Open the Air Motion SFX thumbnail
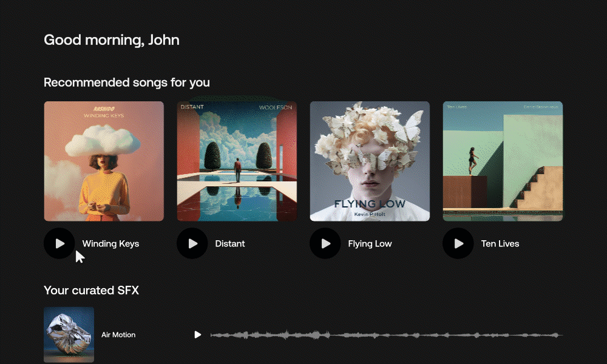The image size is (607, 364). (x=69, y=334)
